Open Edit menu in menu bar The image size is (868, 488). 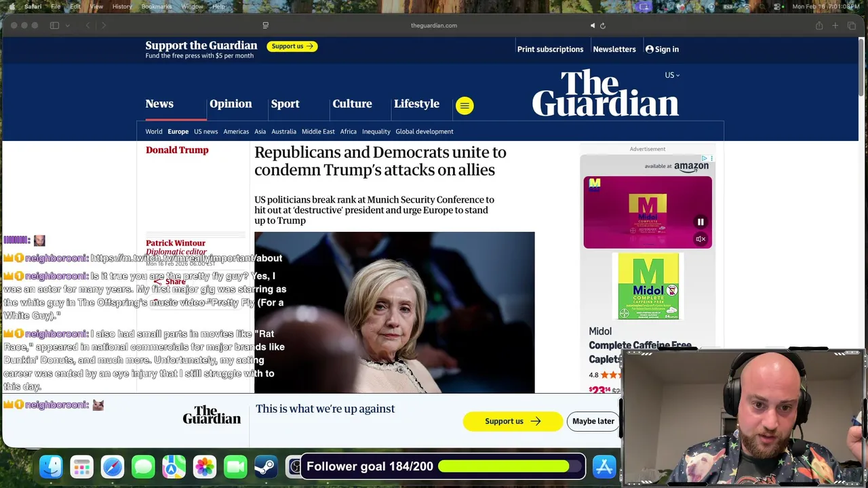point(75,6)
